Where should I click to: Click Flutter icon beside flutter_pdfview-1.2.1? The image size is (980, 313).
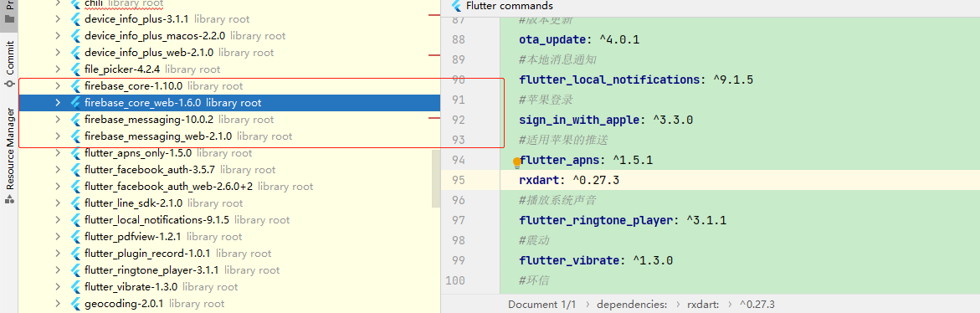click(75, 237)
